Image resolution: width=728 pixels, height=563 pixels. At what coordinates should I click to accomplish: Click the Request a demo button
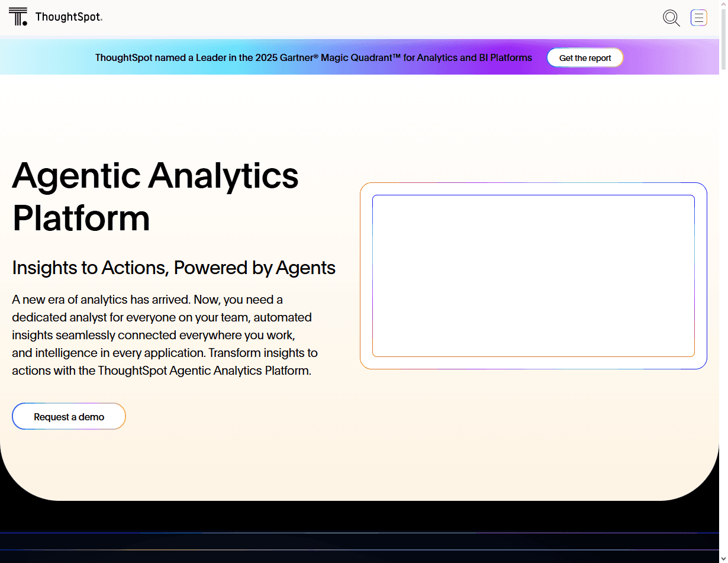[69, 416]
